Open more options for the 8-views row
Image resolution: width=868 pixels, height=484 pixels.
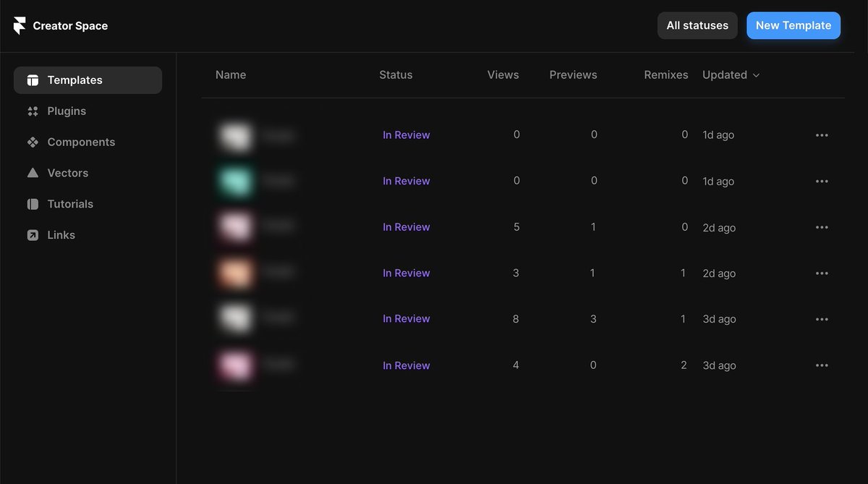822,319
